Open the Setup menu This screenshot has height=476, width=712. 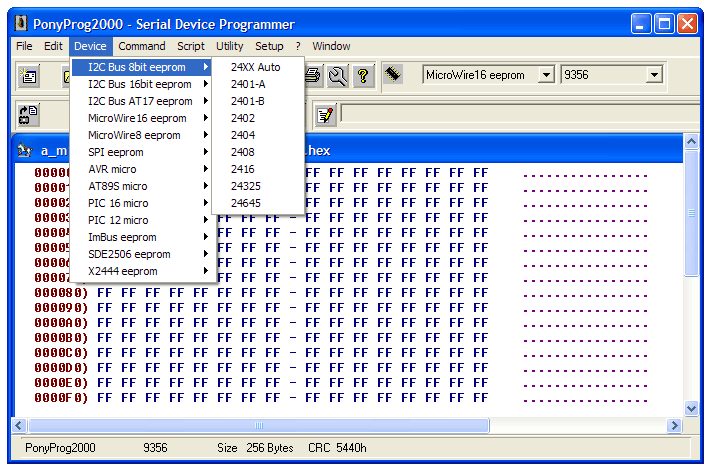pos(269,46)
